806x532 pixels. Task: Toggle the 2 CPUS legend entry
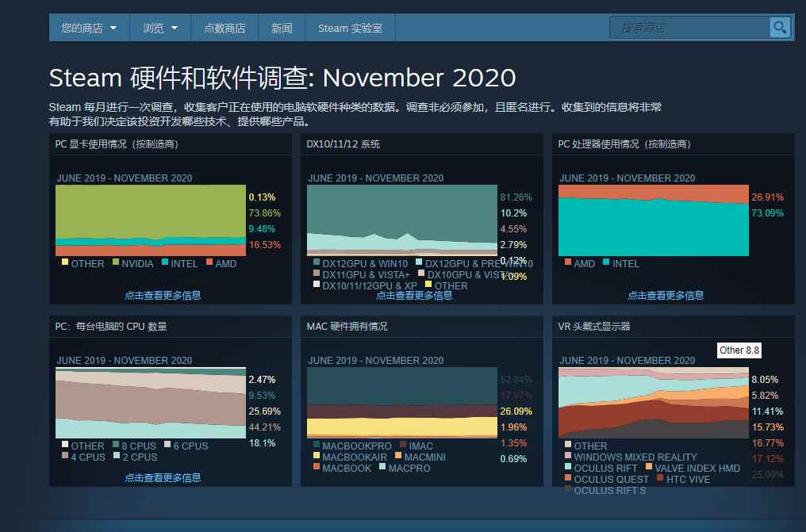click(x=117, y=457)
